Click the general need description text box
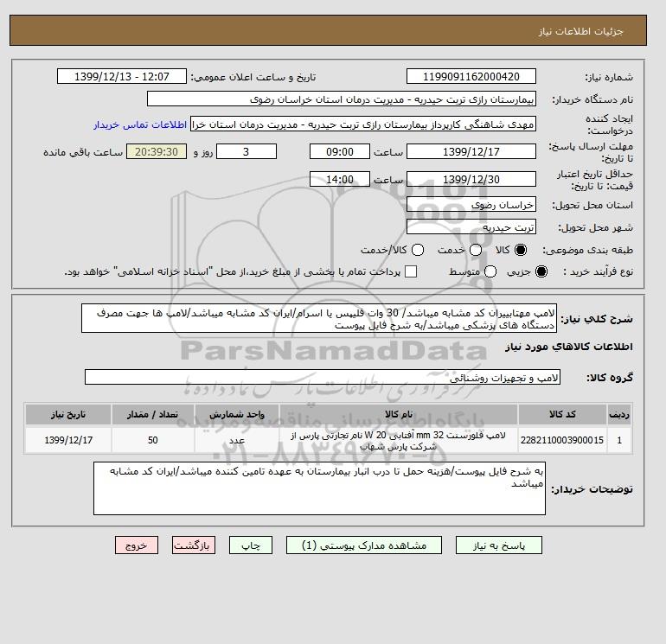 [x=319, y=318]
